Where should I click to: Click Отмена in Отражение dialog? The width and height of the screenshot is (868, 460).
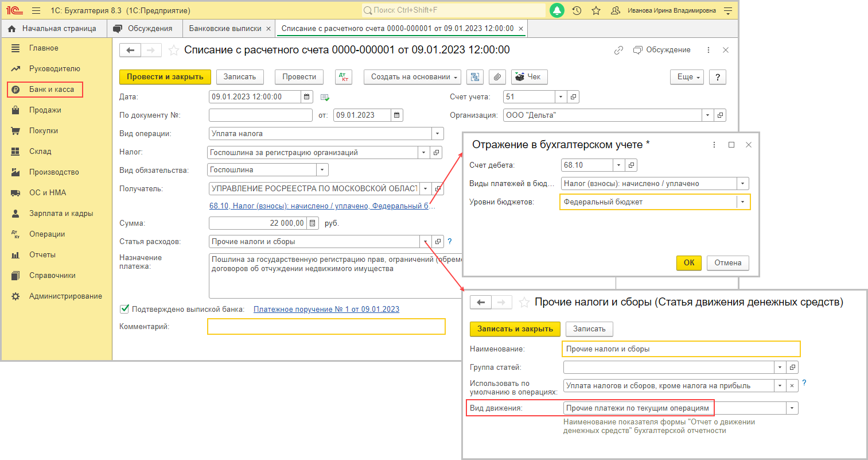click(728, 263)
